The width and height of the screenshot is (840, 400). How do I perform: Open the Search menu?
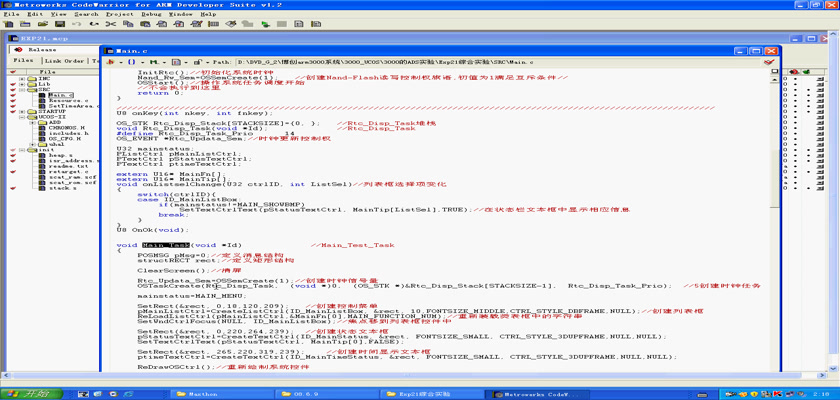click(x=86, y=14)
